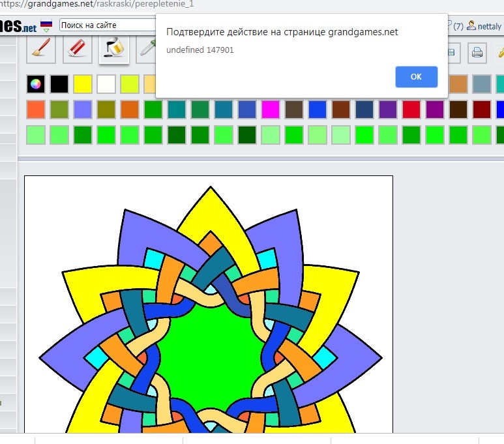Pick the navy blue swatch in middle row
This screenshot has width=504, height=444.
click(x=364, y=110)
